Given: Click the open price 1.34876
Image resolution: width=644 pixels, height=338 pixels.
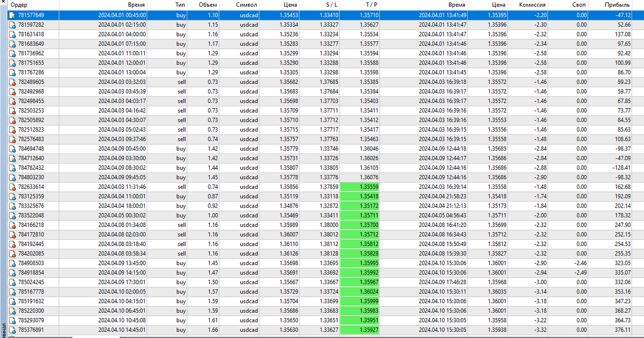Looking at the screenshot, I should pyautogui.click(x=289, y=206).
